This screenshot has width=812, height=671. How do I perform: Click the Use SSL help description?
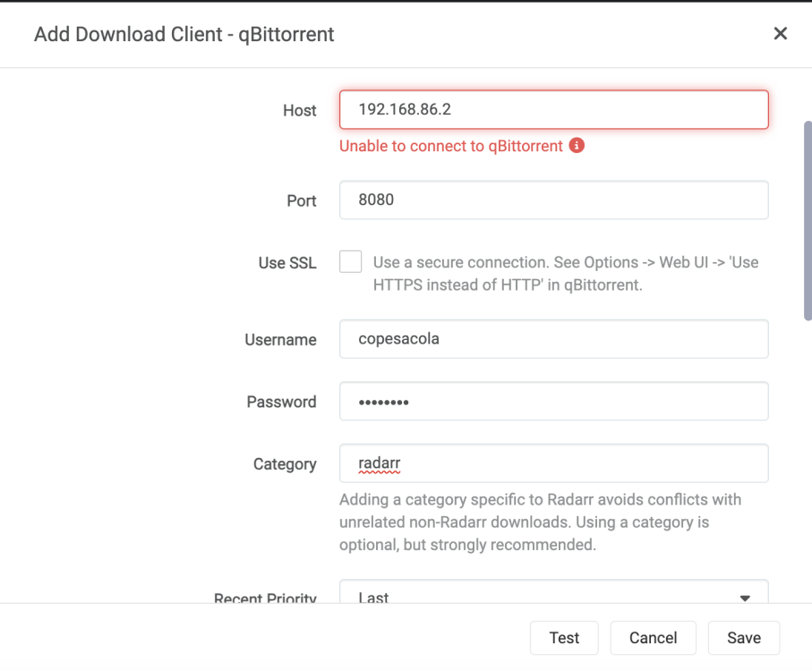click(x=566, y=274)
